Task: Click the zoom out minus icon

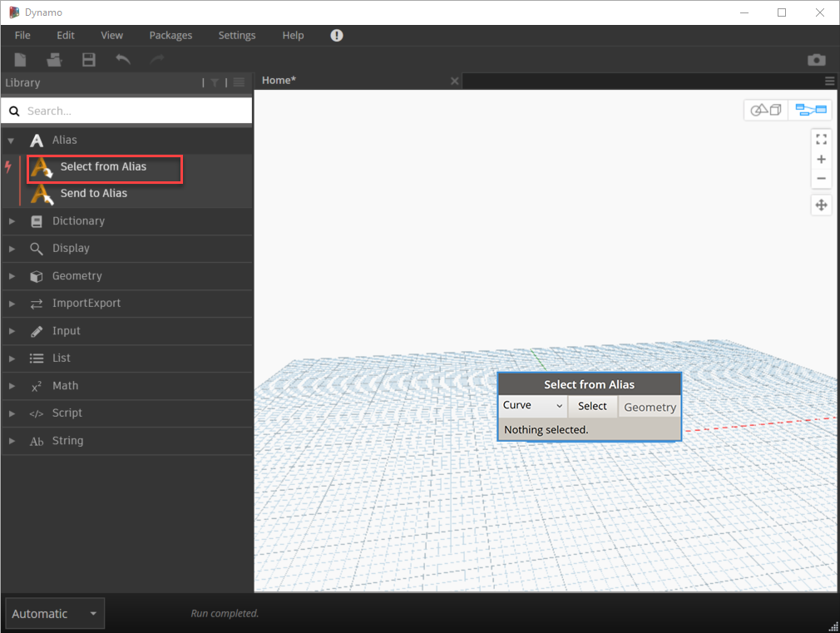Action: (821, 179)
